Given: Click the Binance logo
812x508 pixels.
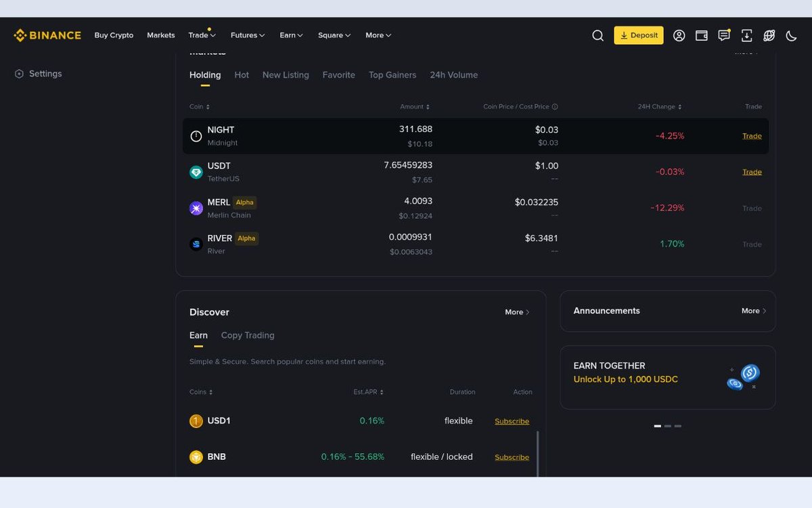Looking at the screenshot, I should click(47, 35).
